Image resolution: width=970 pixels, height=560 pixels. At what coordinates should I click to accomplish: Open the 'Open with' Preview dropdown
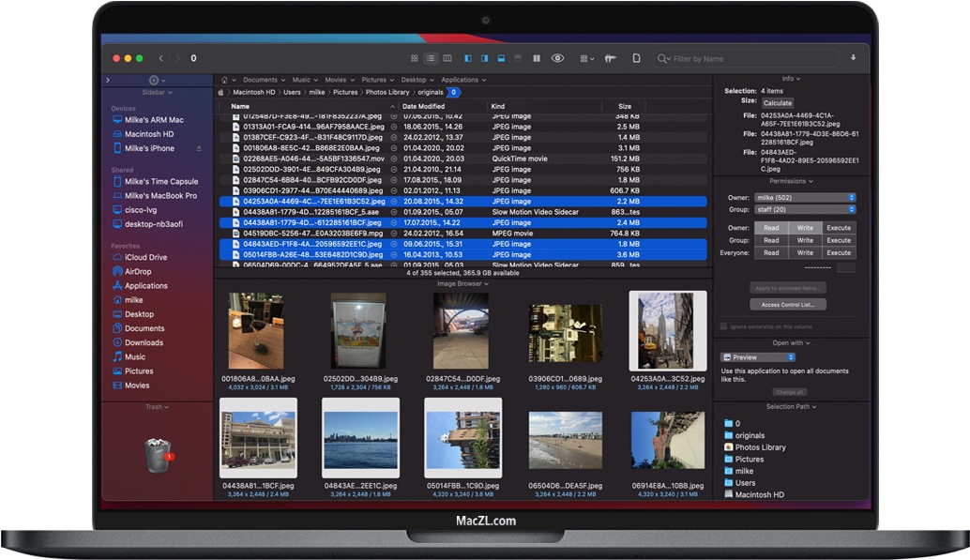click(x=758, y=357)
